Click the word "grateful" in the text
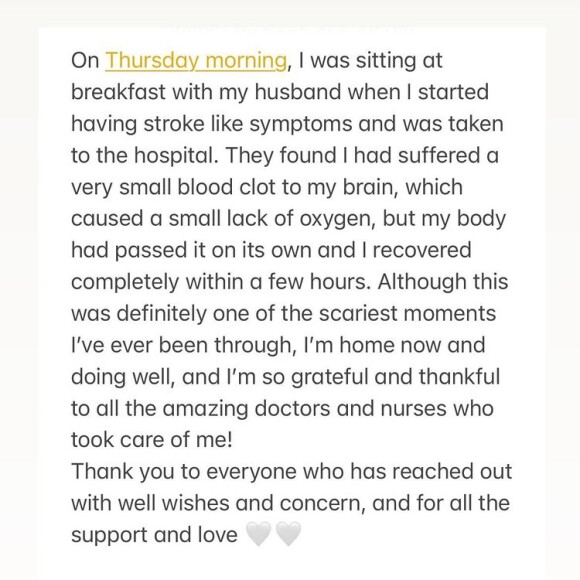This screenshot has height=580, width=580. coord(330,378)
